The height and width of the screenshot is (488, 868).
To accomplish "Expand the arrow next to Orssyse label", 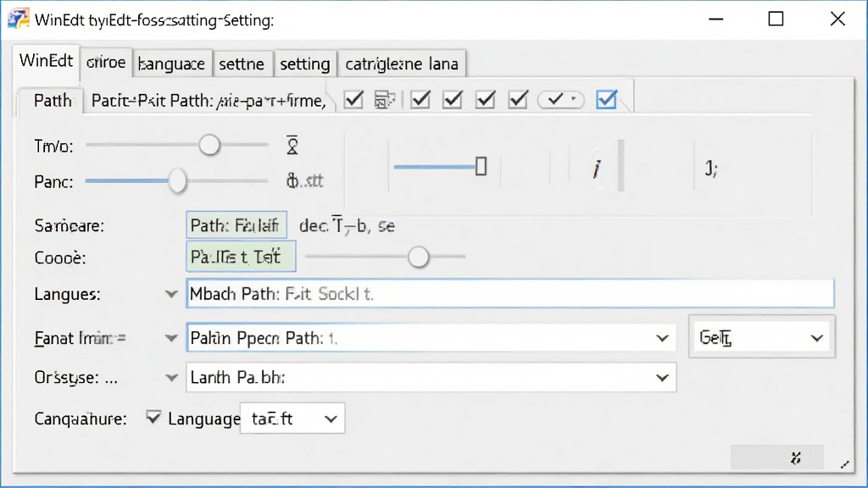I will tap(171, 377).
